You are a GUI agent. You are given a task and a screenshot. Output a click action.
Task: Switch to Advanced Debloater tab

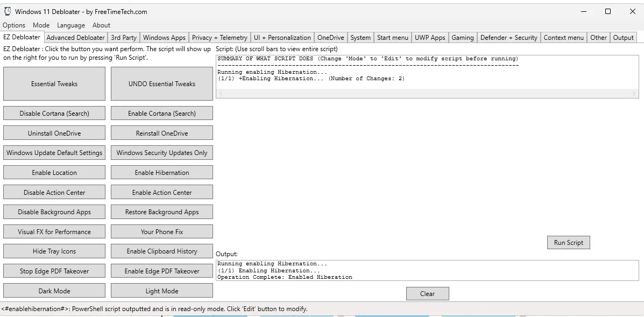[75, 37]
